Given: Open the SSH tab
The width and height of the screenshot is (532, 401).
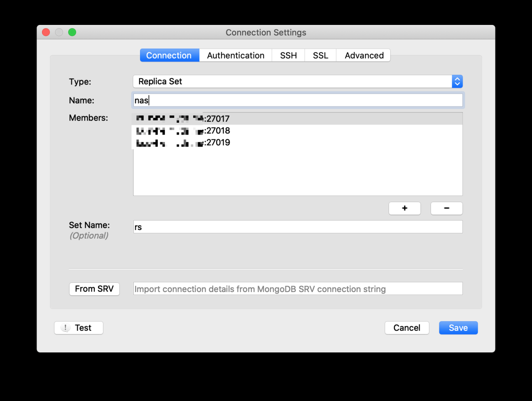Looking at the screenshot, I should tap(288, 55).
